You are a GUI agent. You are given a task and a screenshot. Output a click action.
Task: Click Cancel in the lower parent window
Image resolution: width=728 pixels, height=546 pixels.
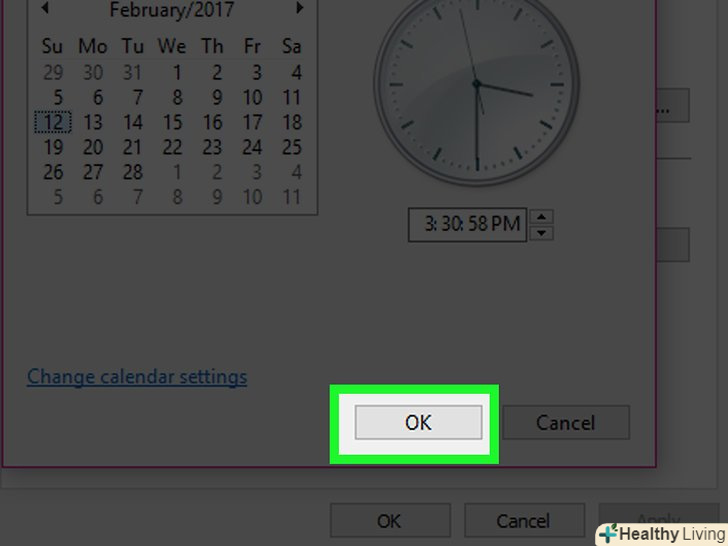pyautogui.click(x=524, y=520)
